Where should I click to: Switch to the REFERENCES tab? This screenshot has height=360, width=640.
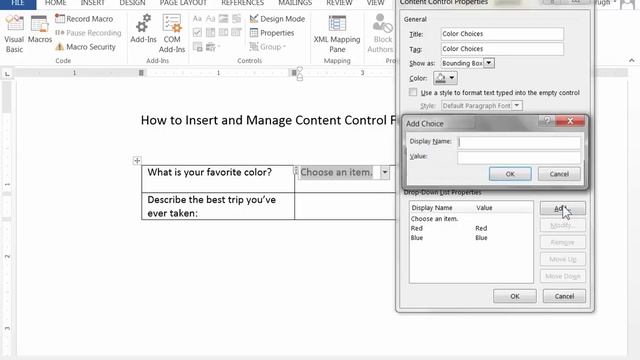coord(242,3)
